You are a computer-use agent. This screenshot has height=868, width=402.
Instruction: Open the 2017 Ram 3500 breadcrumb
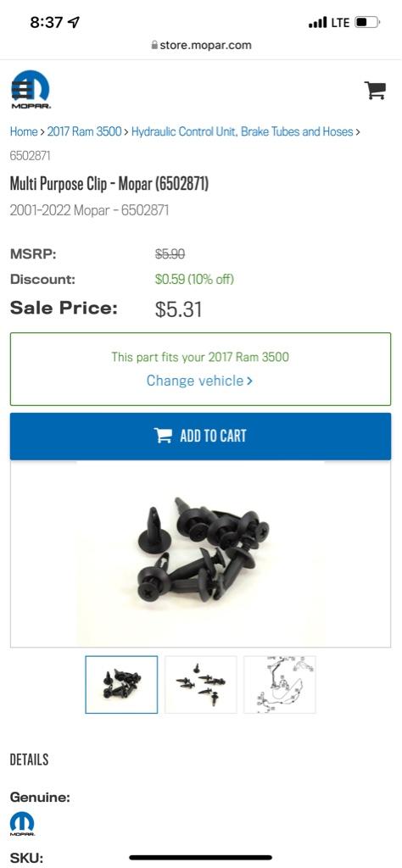[x=84, y=131]
